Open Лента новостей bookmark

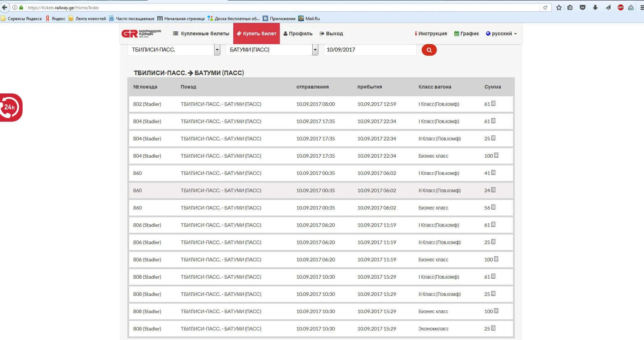[x=87, y=18]
